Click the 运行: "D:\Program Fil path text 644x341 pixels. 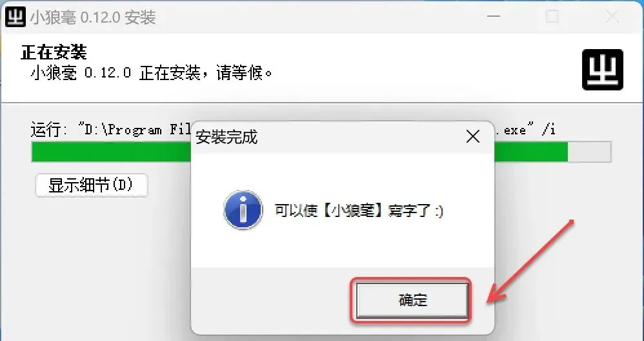point(111,130)
